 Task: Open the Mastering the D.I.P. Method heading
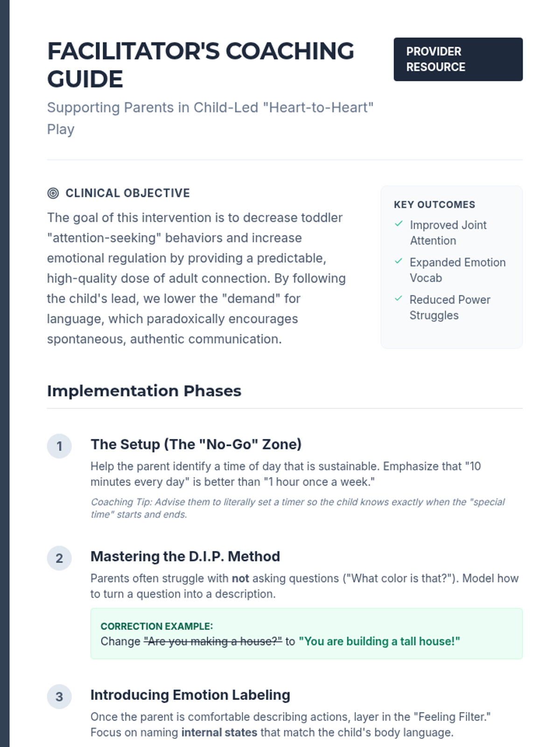[185, 557]
